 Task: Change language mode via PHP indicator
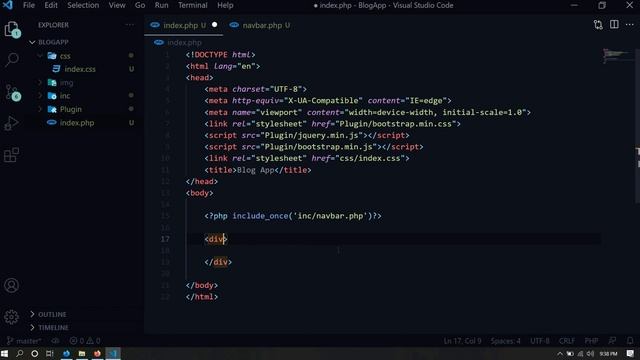[x=591, y=340]
